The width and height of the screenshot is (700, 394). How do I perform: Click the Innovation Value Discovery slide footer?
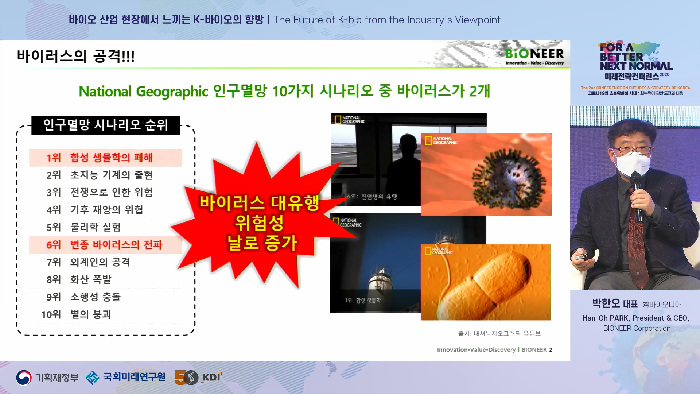494,350
